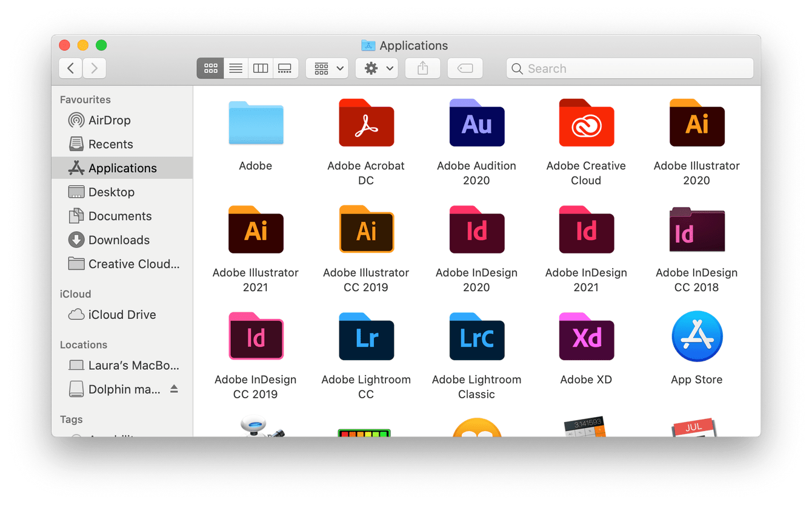812x505 pixels.
Task: Switch to gallery view
Action: [285, 69]
